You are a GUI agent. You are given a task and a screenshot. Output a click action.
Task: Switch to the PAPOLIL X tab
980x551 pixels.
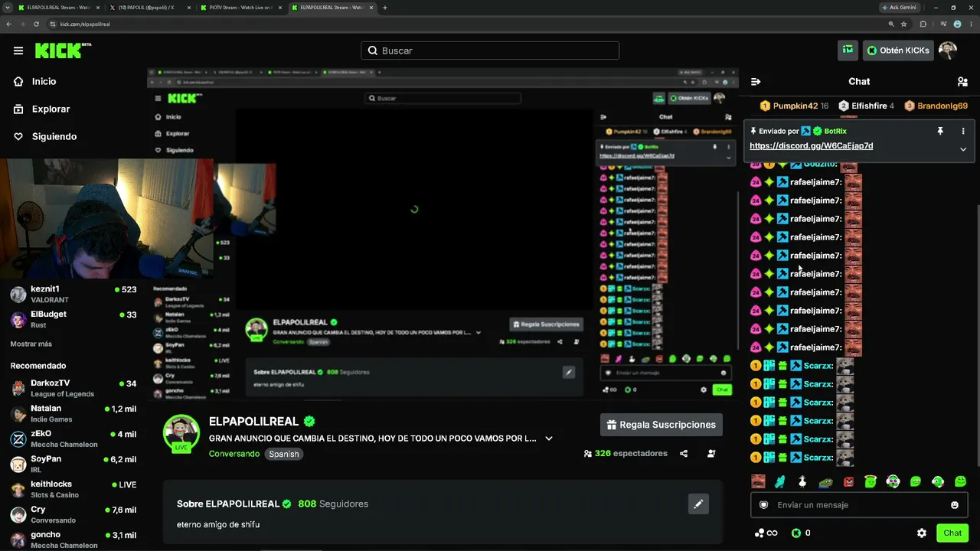pos(150,8)
